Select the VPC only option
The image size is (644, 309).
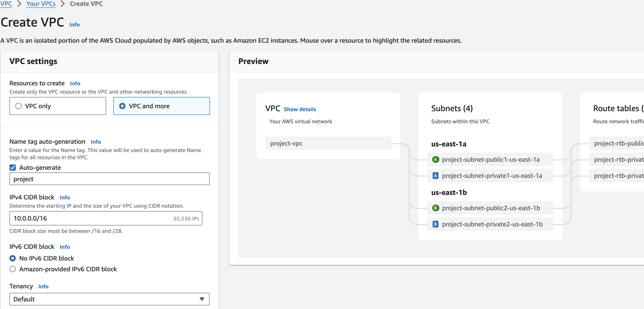tap(19, 106)
